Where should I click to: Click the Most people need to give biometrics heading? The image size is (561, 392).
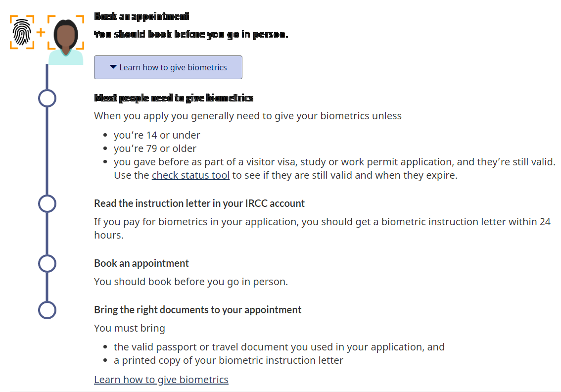point(174,98)
